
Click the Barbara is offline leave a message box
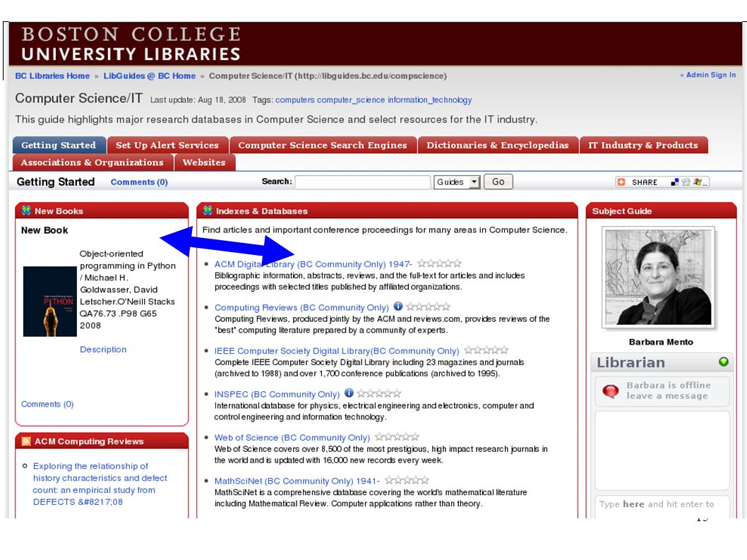[x=662, y=391]
